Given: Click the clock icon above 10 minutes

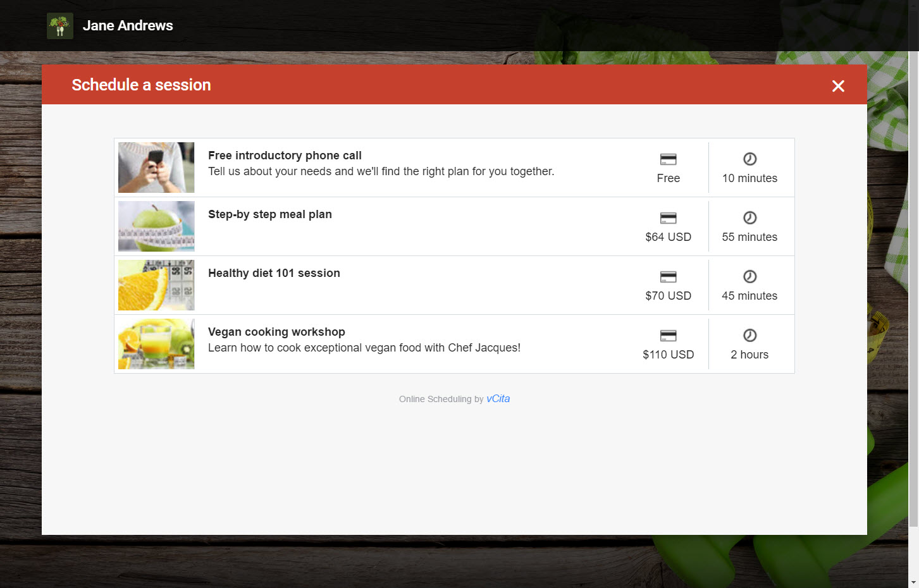Looking at the screenshot, I should [749, 159].
